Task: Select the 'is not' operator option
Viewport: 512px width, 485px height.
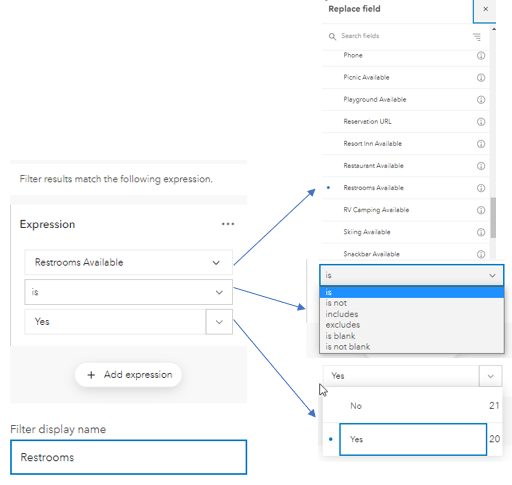Action: [412, 303]
